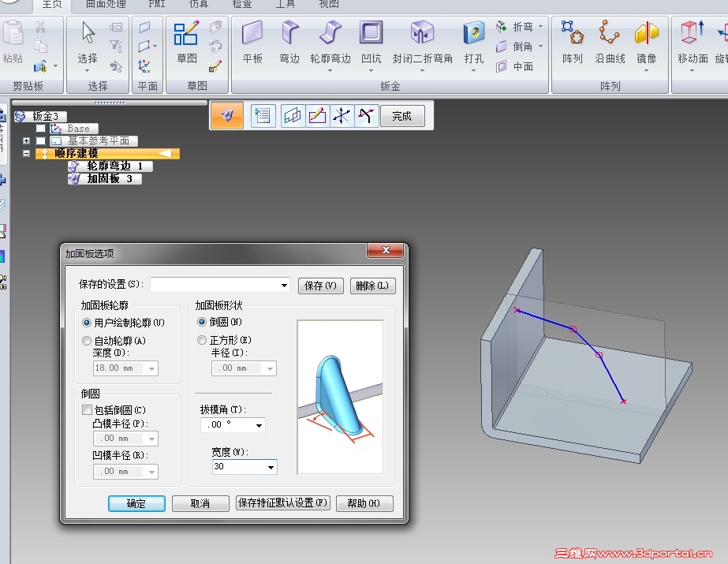Click the orange gusset options step icon
Image resolution: width=728 pixels, height=564 pixels.
pos(227,115)
